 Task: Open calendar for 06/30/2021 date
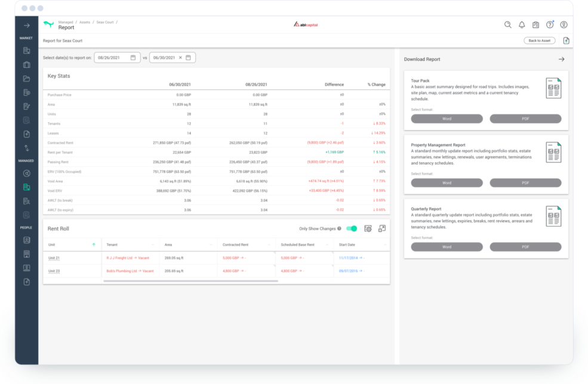pos(188,58)
